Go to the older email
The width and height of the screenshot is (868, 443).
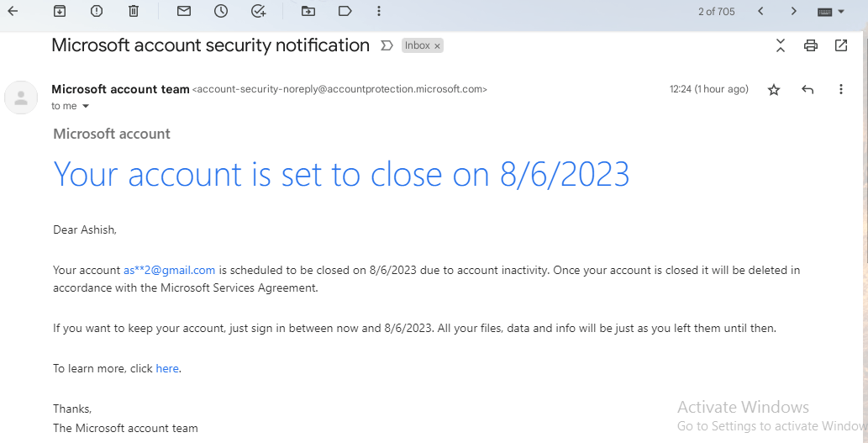(x=793, y=11)
